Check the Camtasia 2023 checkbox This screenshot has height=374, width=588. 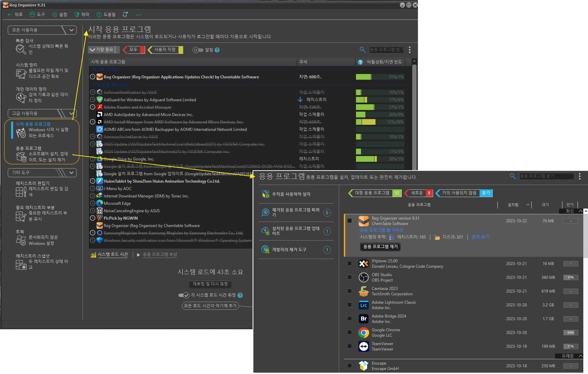(x=350, y=291)
